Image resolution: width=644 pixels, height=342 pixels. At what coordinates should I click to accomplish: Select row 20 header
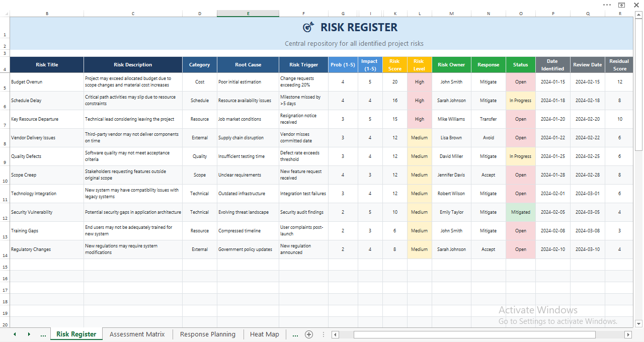5,323
